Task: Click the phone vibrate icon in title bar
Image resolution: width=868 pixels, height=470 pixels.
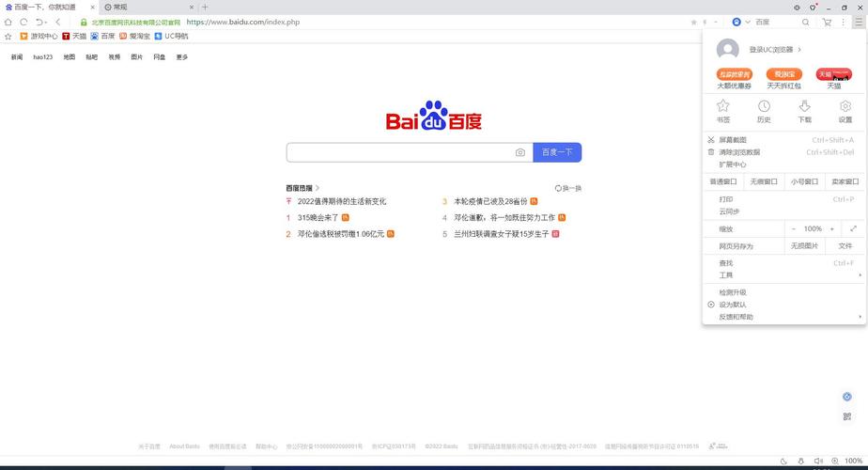Action: coord(797,8)
